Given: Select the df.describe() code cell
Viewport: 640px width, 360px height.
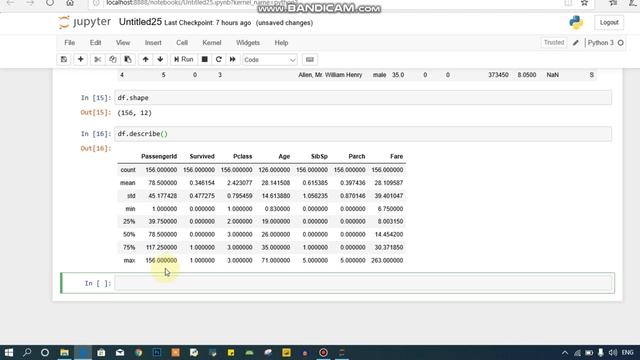Looking at the screenshot, I should pos(363,134).
